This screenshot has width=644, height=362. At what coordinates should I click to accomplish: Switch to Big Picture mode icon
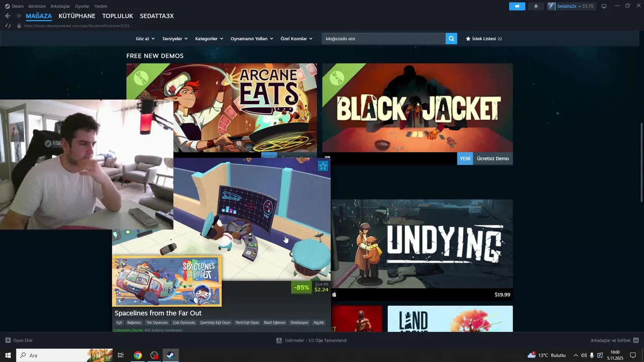tap(604, 6)
